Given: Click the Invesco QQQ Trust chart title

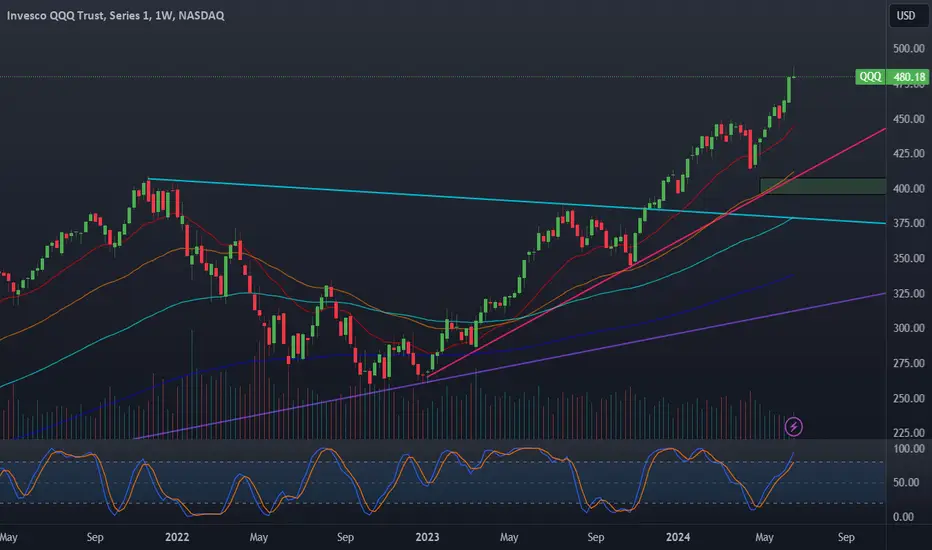Looking at the screenshot, I should point(115,15).
